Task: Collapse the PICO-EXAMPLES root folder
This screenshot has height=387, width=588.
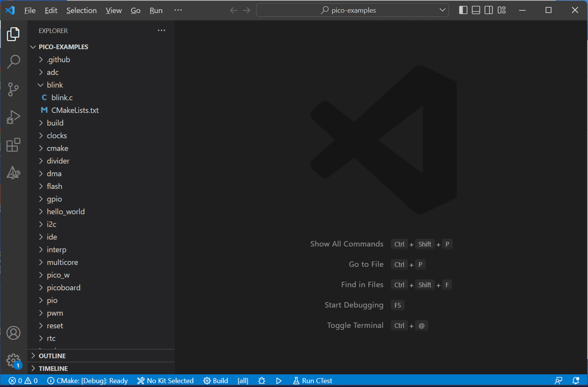Action: pos(101,47)
